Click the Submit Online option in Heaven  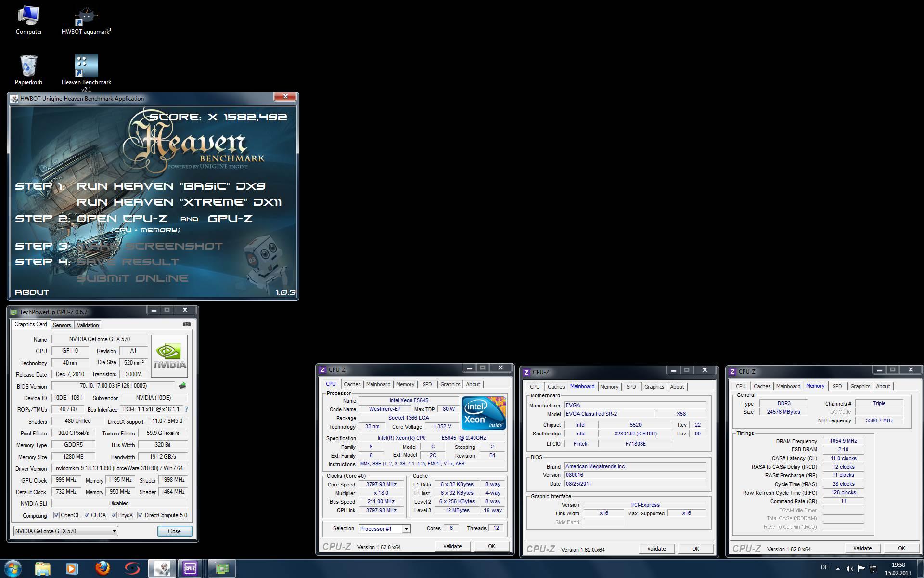pyautogui.click(x=132, y=278)
